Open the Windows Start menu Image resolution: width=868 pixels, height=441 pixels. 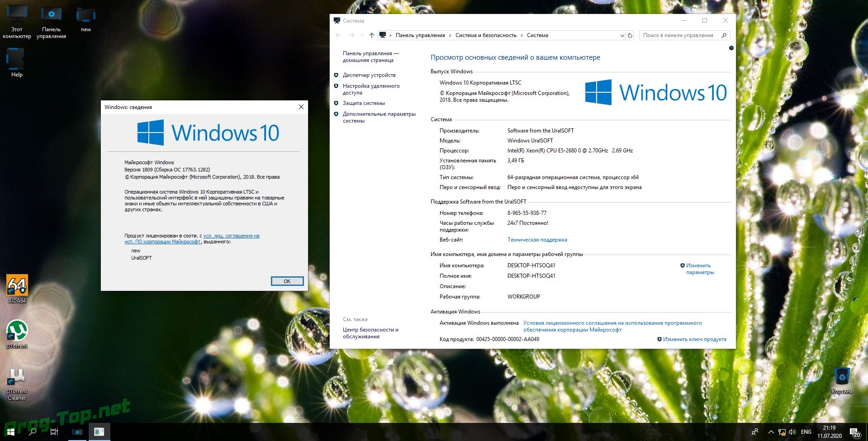pos(10,432)
